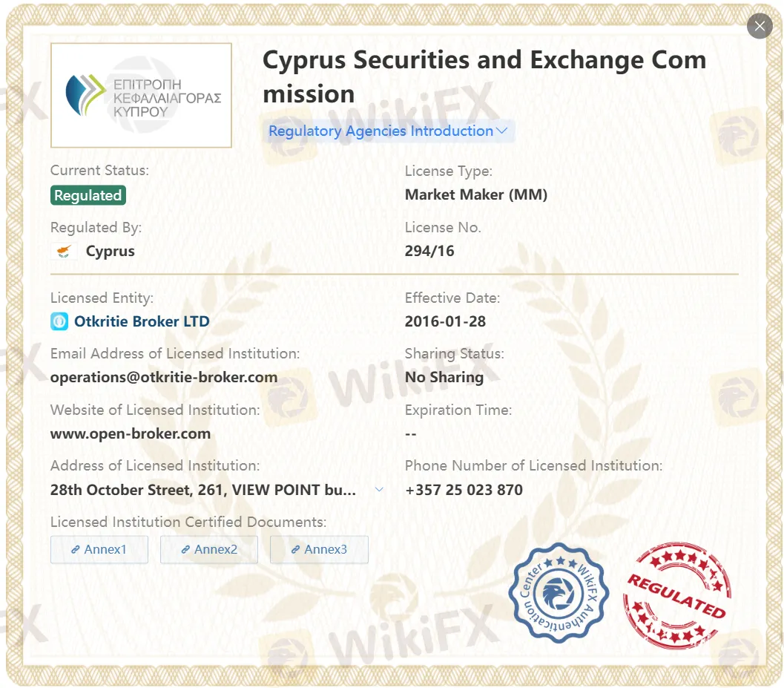Click the link icon in Annex2

coord(185,549)
